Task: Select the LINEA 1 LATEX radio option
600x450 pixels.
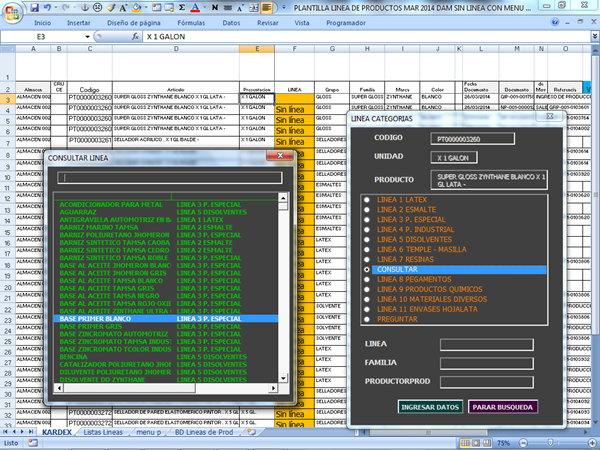Action: [x=368, y=200]
